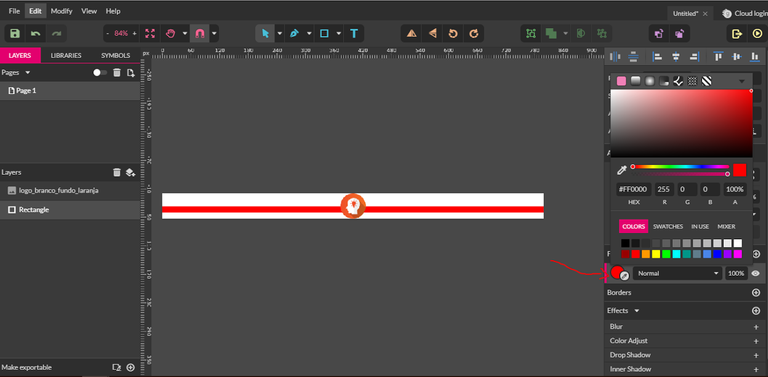Toggle the magnet snapping button
Viewport: 768px width, 377px height.
[199, 33]
